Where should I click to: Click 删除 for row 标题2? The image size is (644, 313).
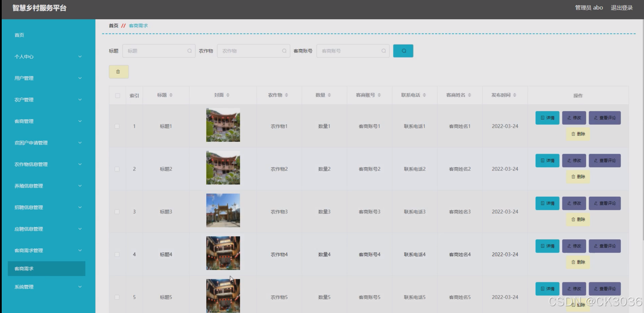(x=578, y=176)
